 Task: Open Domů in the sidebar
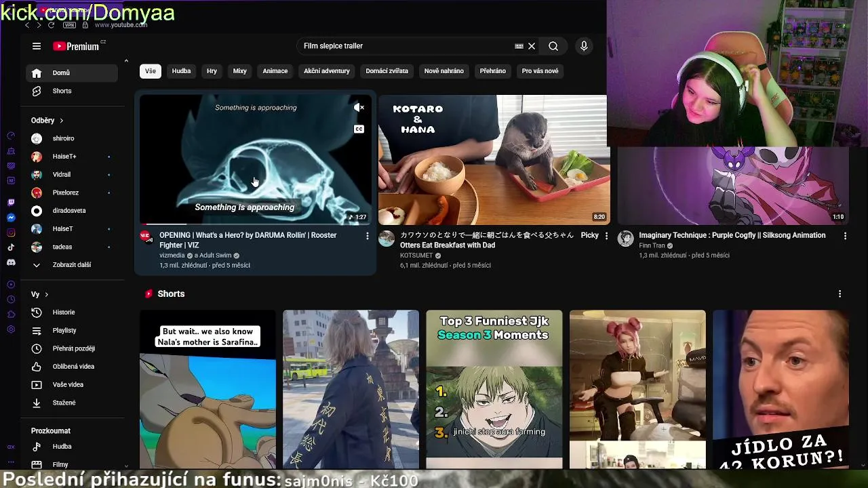tap(72, 73)
